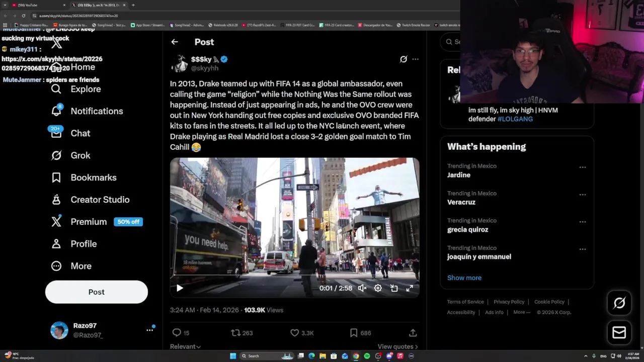644x362 pixels.
Task: Open Razo97 account avatar
Action: coord(59,330)
